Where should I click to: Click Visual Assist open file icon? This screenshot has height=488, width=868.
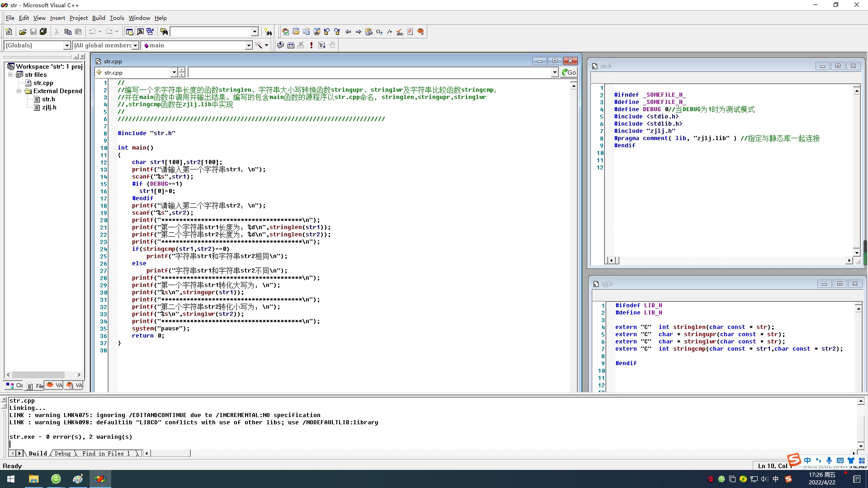296,32
